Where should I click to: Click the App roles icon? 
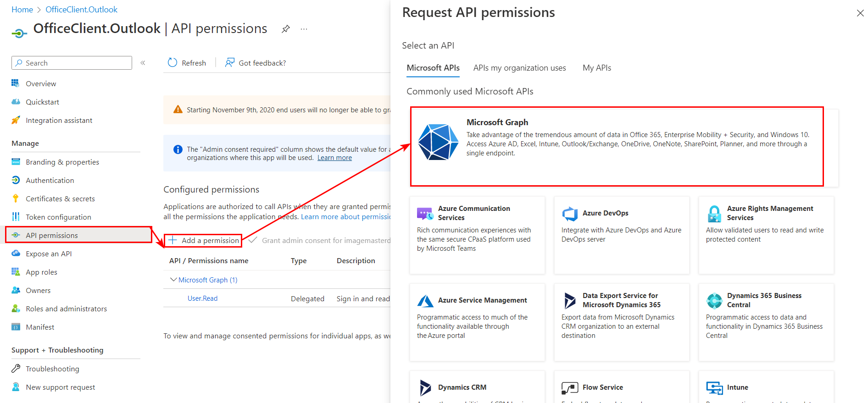click(16, 272)
